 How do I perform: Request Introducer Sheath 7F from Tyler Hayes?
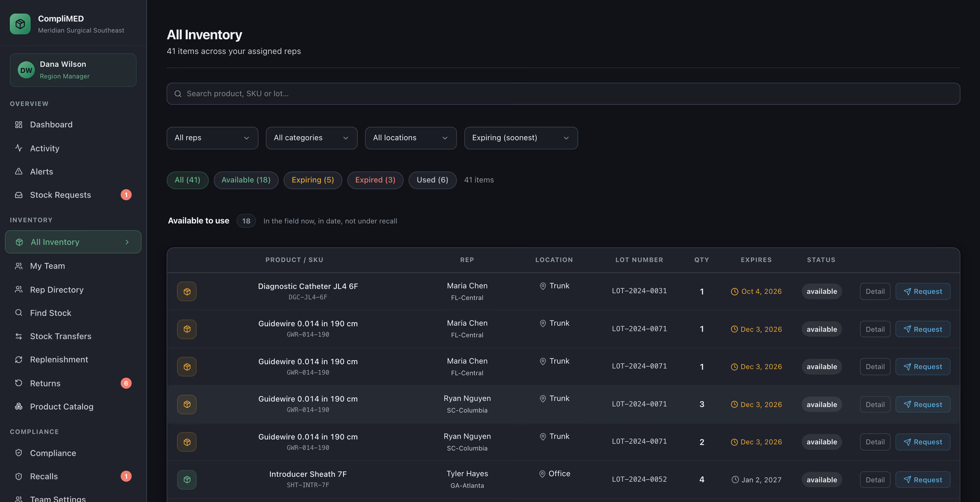coord(923,480)
